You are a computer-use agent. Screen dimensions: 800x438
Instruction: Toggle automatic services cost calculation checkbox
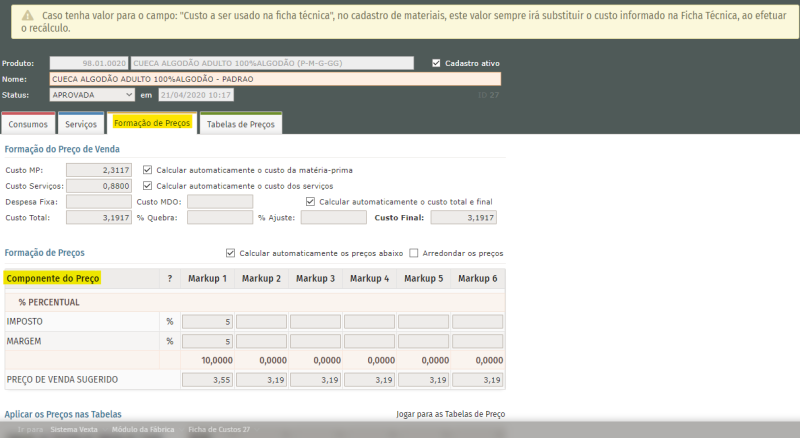[x=148, y=186]
